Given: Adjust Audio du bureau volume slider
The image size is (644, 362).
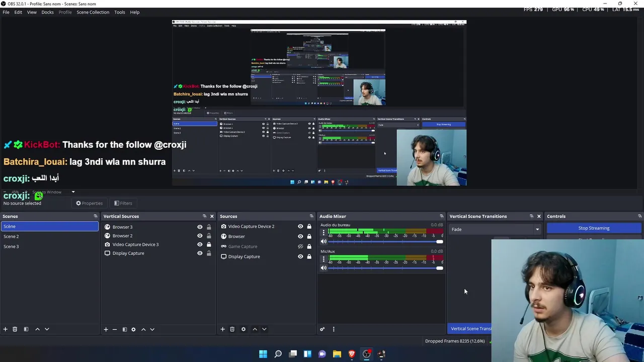Looking at the screenshot, I should (386, 242).
